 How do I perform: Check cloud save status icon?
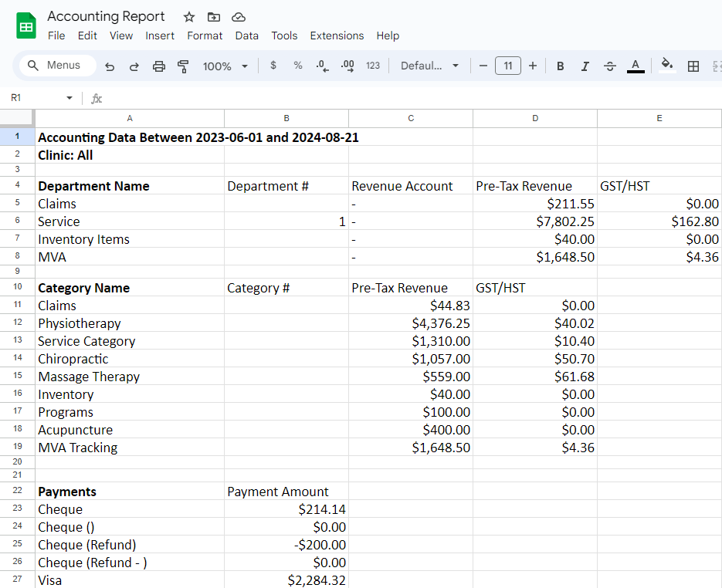(238, 17)
